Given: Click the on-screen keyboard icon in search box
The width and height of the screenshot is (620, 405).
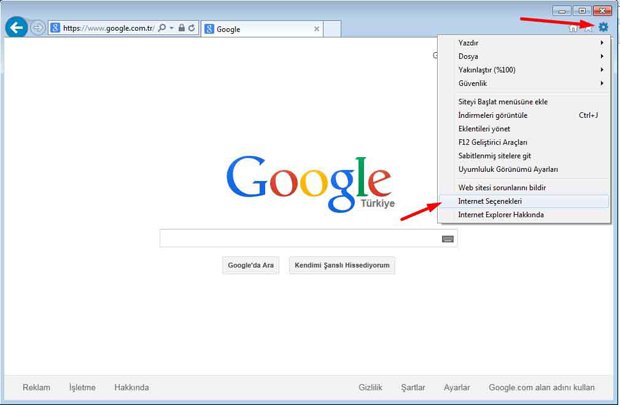Looking at the screenshot, I should [x=448, y=238].
